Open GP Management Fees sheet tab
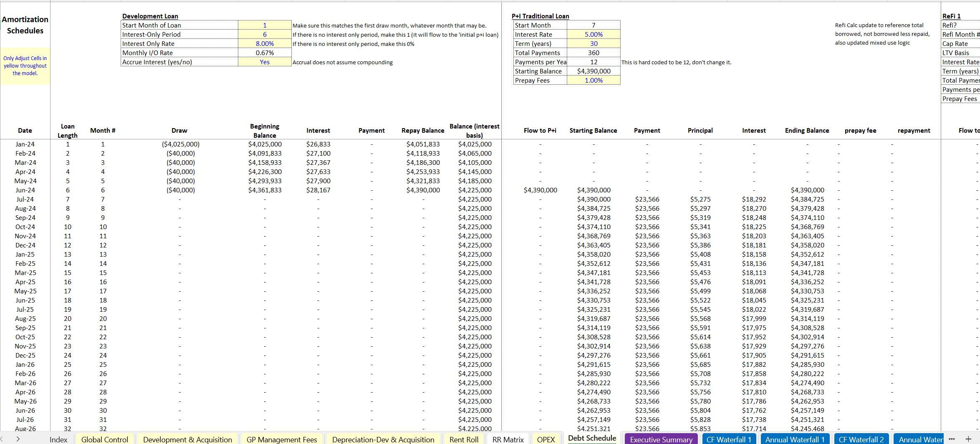 [x=282, y=439]
